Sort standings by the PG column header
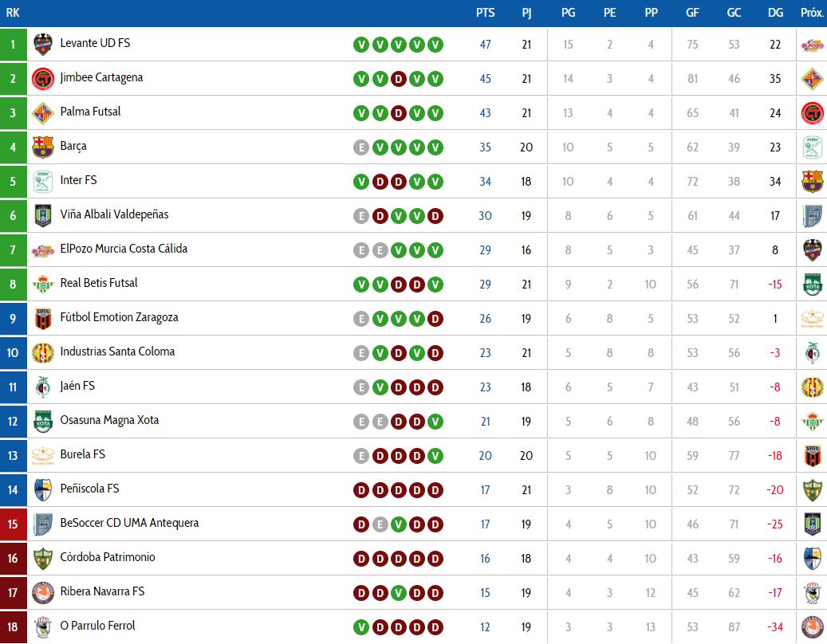827x644 pixels. [x=568, y=13]
